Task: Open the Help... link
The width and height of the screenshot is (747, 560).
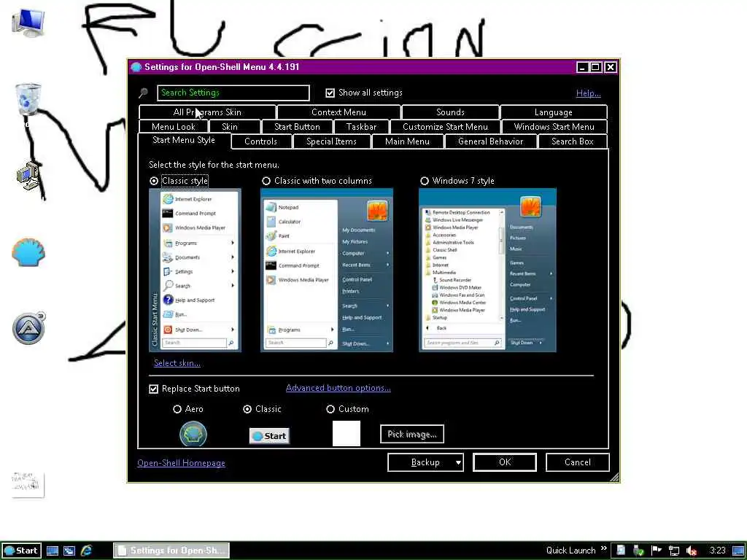Action: pos(589,93)
